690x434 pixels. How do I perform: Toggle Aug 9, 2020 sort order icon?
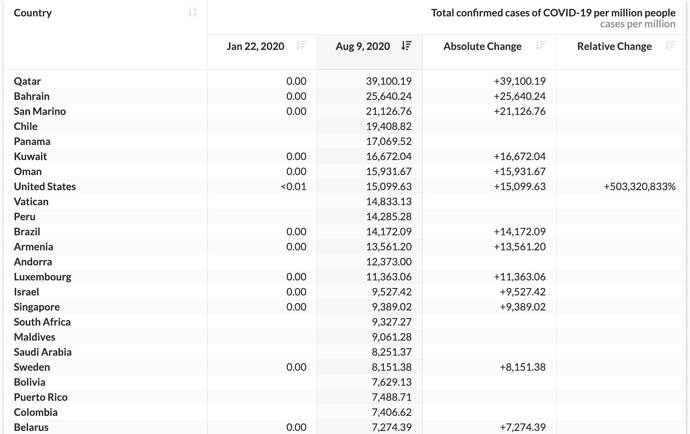tap(407, 45)
